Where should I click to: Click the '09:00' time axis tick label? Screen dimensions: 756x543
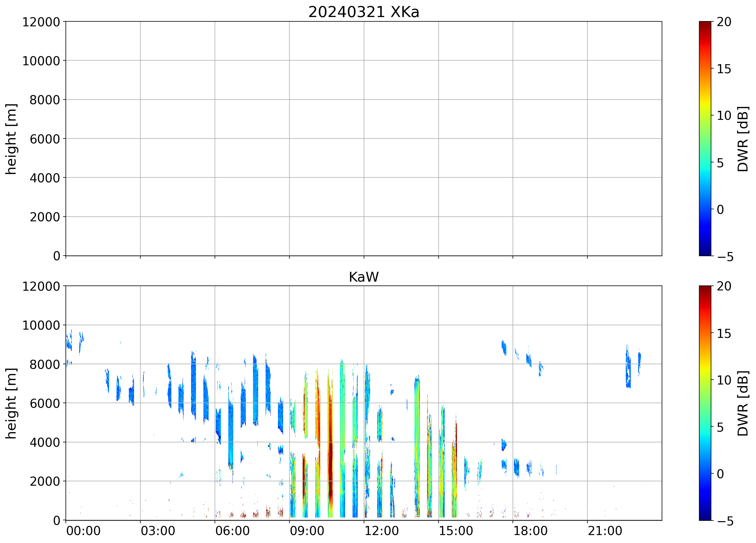(x=307, y=531)
